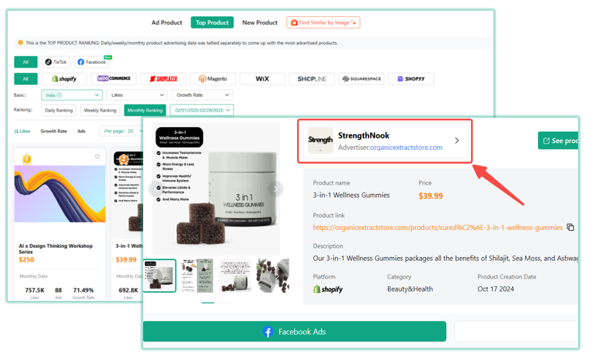
Task: Expand StrengthNook advertiser details chevron
Action: click(x=457, y=140)
